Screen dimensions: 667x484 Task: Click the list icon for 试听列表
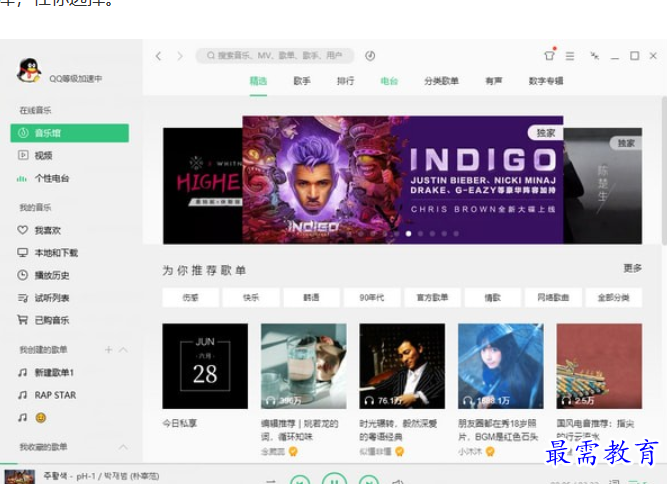pos(23,298)
